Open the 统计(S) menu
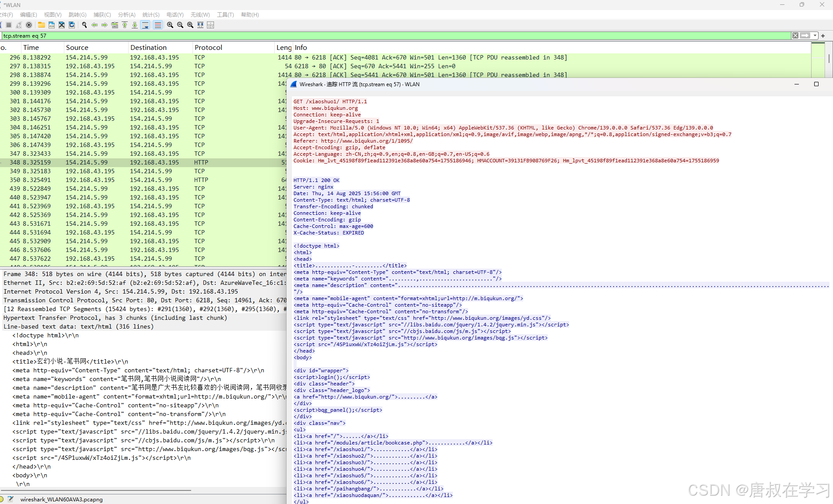This screenshot has width=833, height=504. (x=151, y=15)
